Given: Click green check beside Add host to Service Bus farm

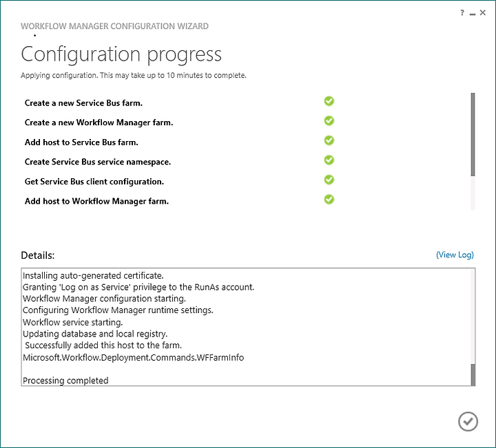Looking at the screenshot, I should coord(329,140).
